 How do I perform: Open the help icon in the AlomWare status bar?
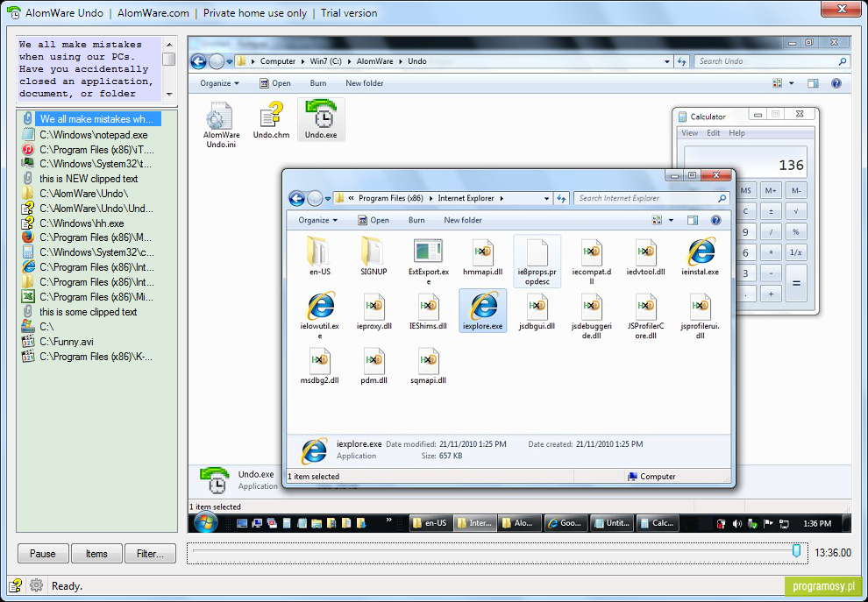(16, 585)
